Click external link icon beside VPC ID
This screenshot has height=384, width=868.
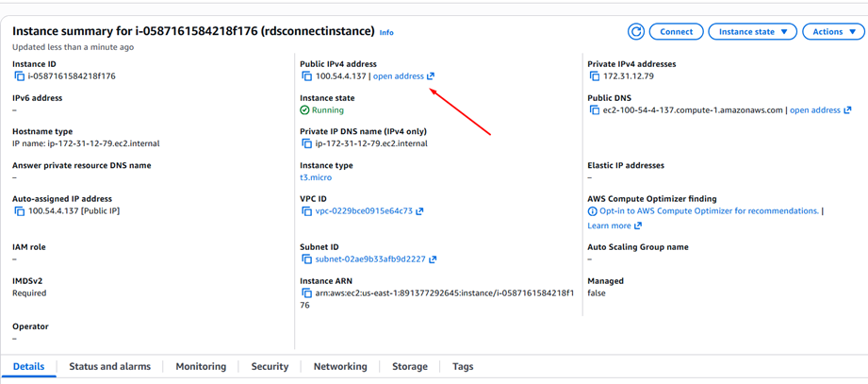419,211
